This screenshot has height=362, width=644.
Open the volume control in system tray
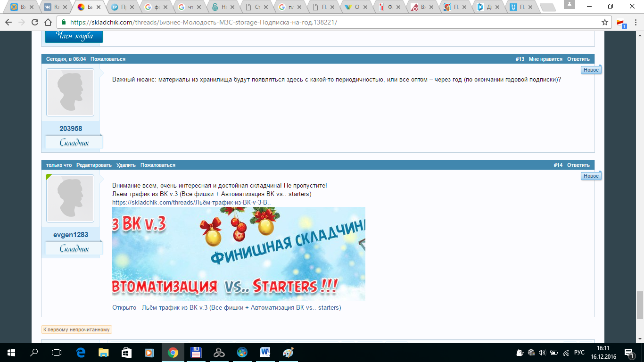542,352
